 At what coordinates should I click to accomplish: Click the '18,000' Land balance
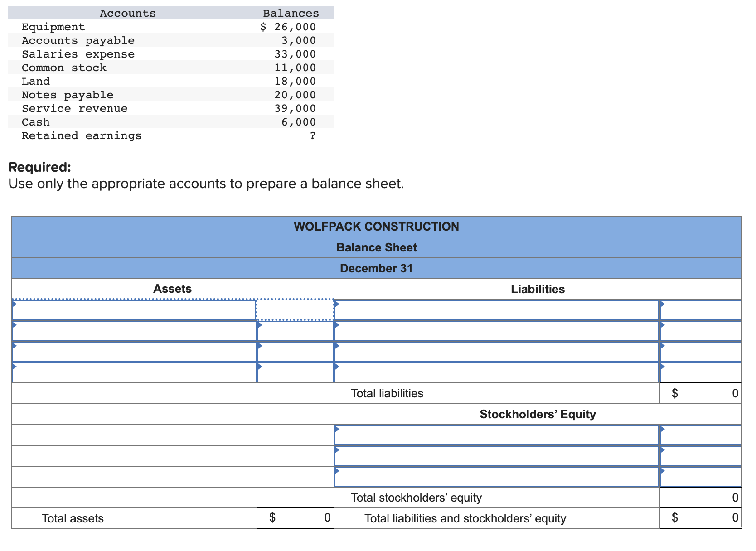click(295, 82)
